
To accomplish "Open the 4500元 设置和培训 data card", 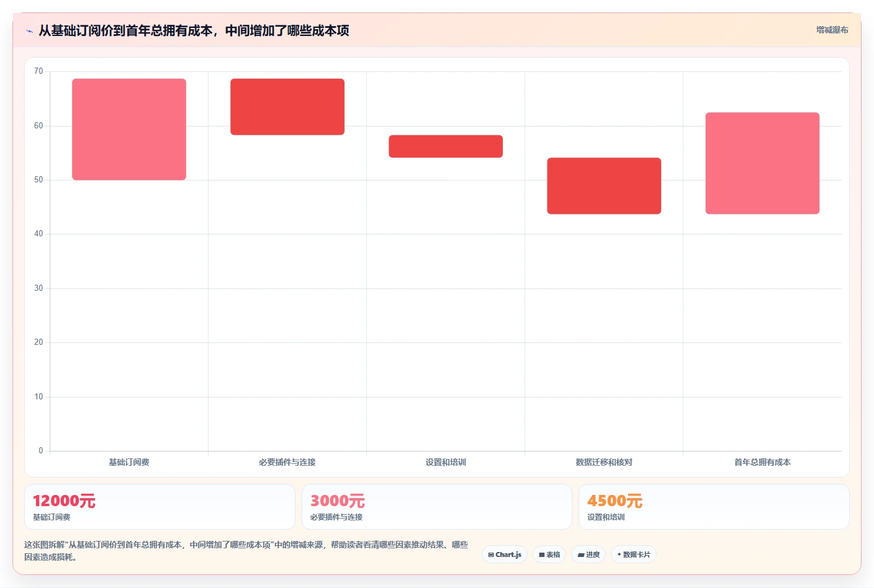I will point(714,507).
